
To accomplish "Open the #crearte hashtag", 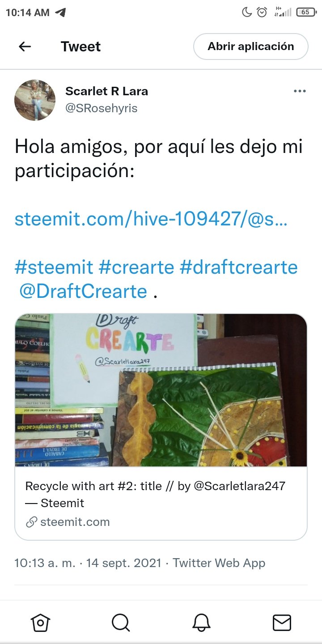I will tap(136, 267).
